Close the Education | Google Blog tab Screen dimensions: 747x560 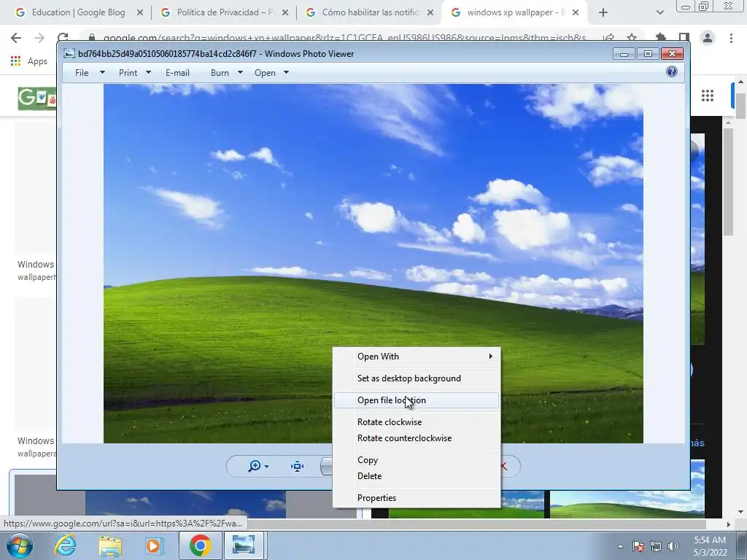click(140, 13)
